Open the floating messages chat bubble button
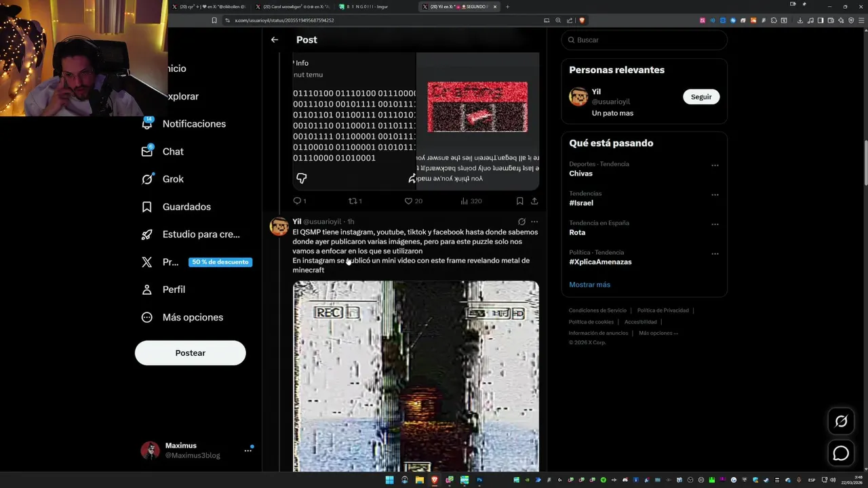This screenshot has height=488, width=868. coord(841,453)
